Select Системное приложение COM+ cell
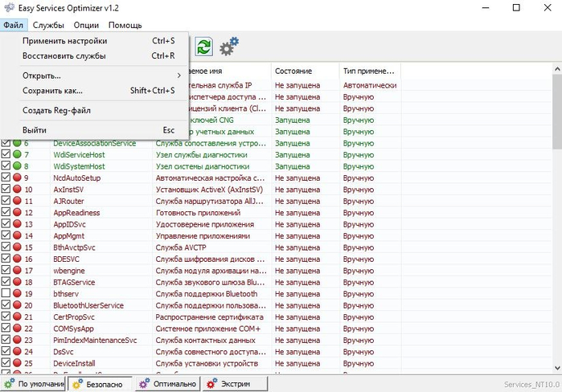The width and height of the screenshot is (562, 392). [208, 329]
